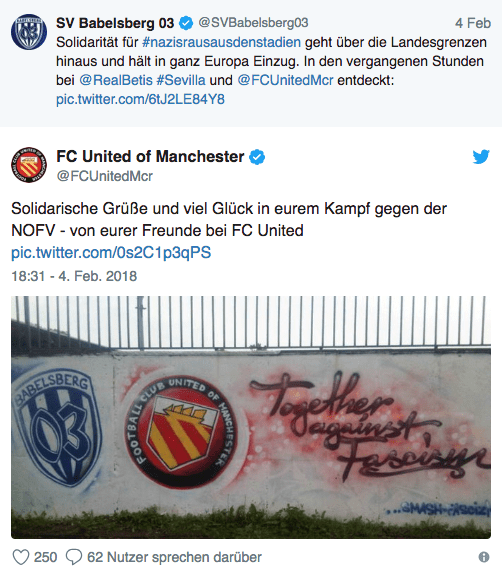Click the 62 Nutzer sprechen darüber text
Image resolution: width=502 pixels, height=576 pixels.
174,557
